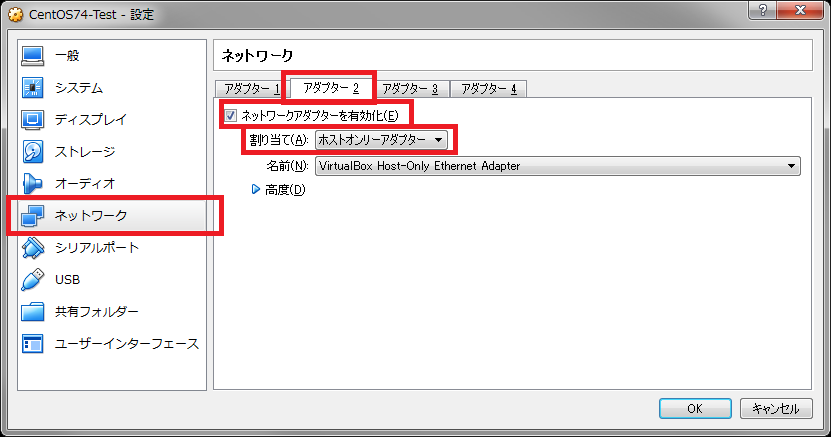
Task: Select 一般 text in settings list
Action: coord(67,56)
